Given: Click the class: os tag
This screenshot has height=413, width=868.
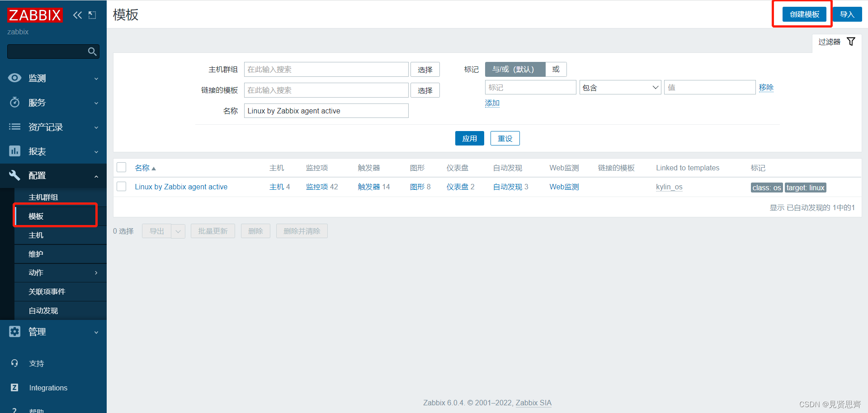Looking at the screenshot, I should pyautogui.click(x=767, y=188).
